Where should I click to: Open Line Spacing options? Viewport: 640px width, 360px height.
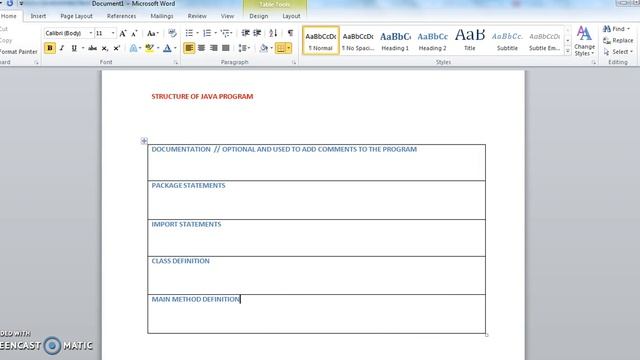pyautogui.click(x=244, y=48)
